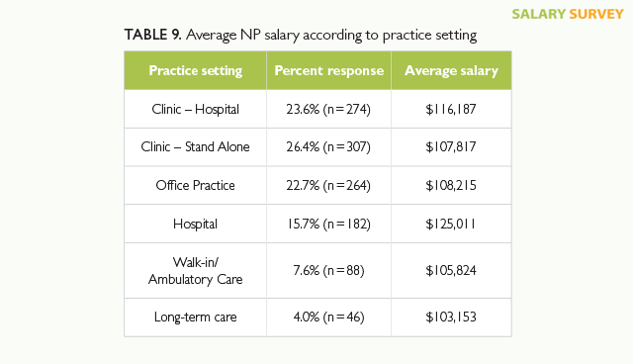
Task: Click the $105,824 salary cell
Action: point(451,271)
